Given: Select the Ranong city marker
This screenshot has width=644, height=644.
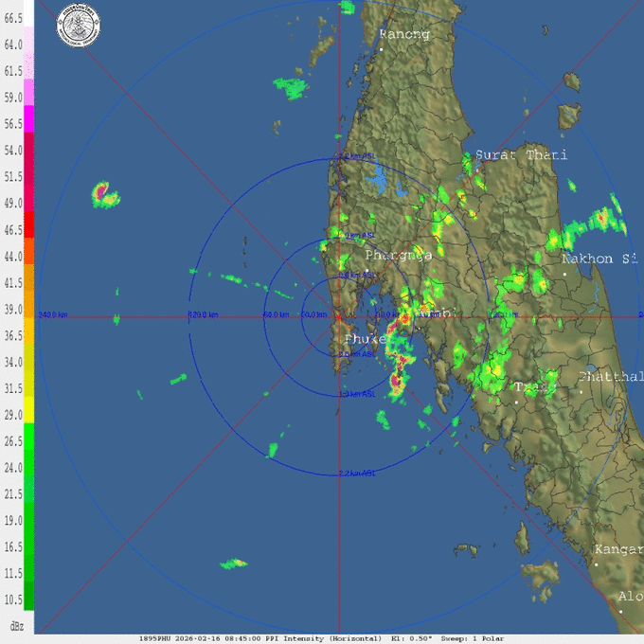Looking at the screenshot, I should pos(381,47).
